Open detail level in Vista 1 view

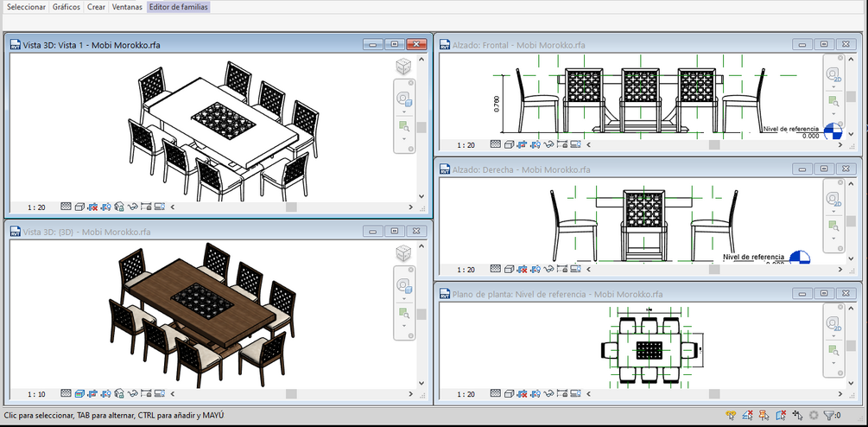pyautogui.click(x=66, y=207)
